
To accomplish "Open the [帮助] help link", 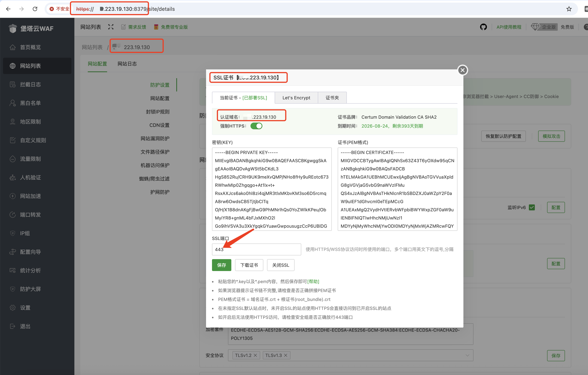I will point(313,281).
